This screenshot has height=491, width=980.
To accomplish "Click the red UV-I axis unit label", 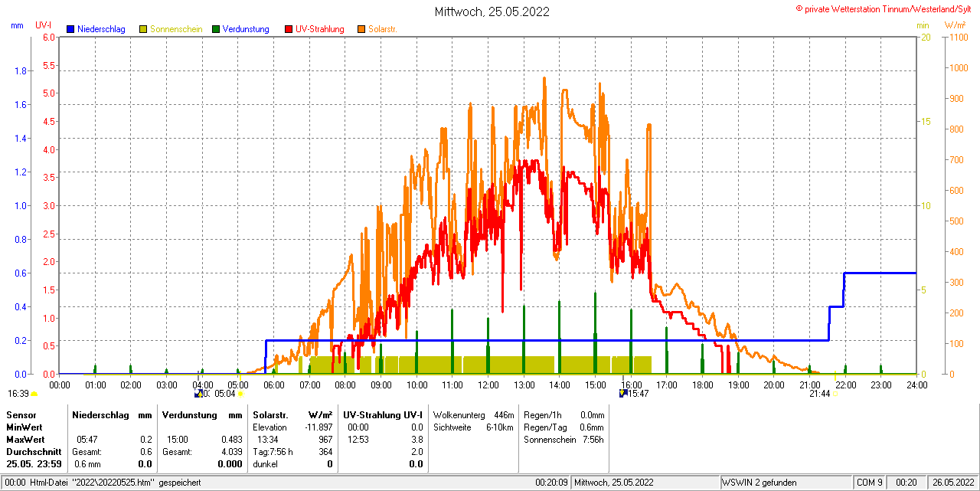I will click(x=44, y=25).
